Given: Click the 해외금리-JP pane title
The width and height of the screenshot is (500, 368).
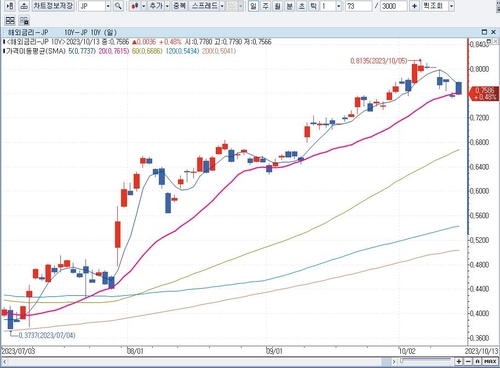Looking at the screenshot, I should [28, 32].
